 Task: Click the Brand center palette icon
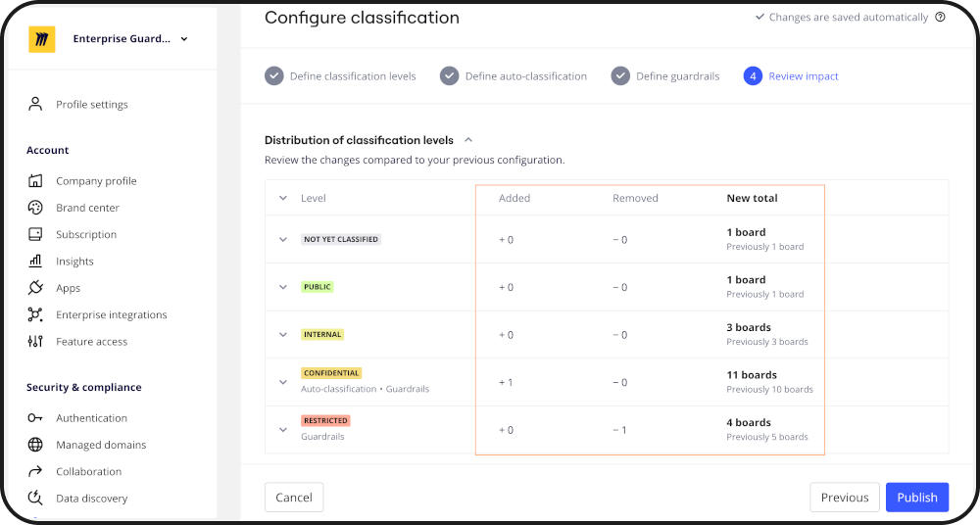[35, 208]
